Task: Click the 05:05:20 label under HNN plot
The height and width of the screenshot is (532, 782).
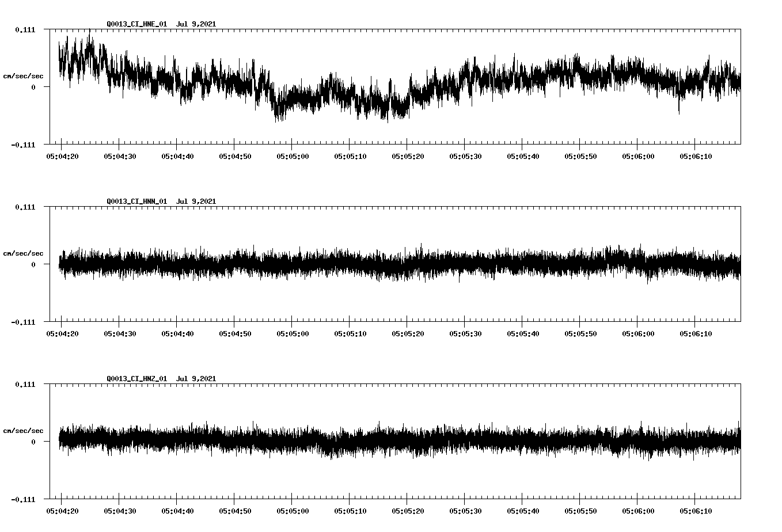Action: 408,333
